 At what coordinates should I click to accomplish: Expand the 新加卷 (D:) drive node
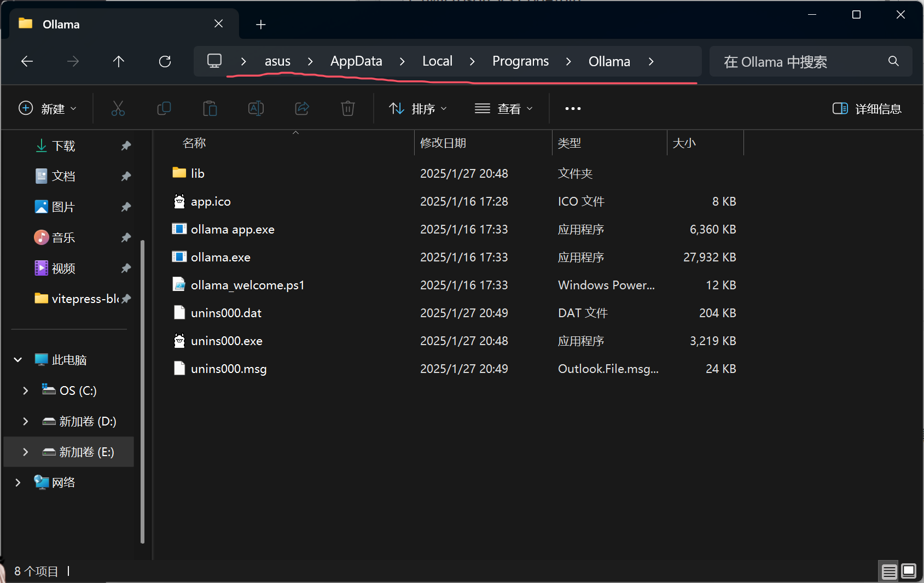pyautogui.click(x=25, y=421)
